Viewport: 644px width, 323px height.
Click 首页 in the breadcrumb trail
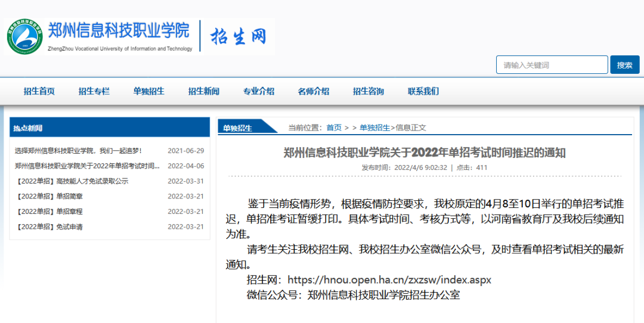(x=334, y=128)
